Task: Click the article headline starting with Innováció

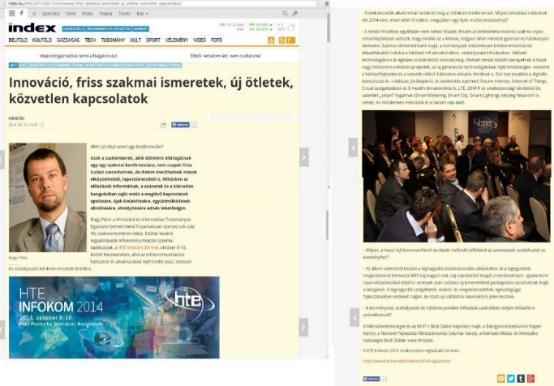Action: 151,90
